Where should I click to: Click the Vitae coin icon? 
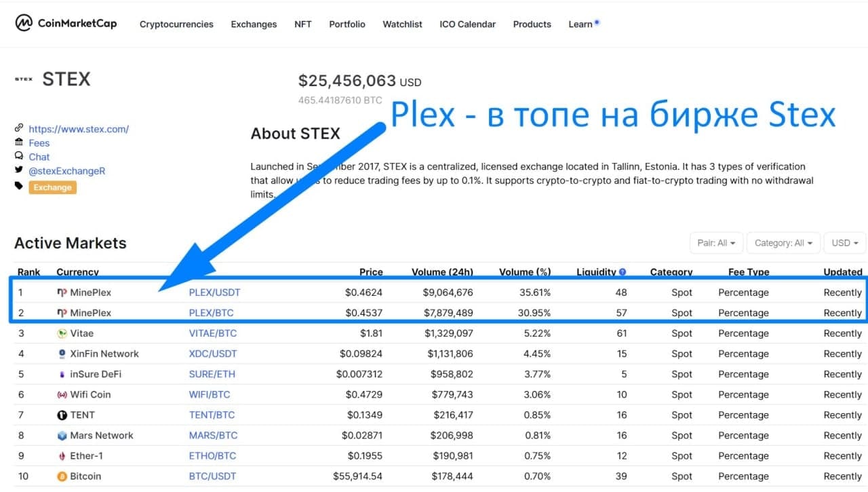(x=62, y=333)
